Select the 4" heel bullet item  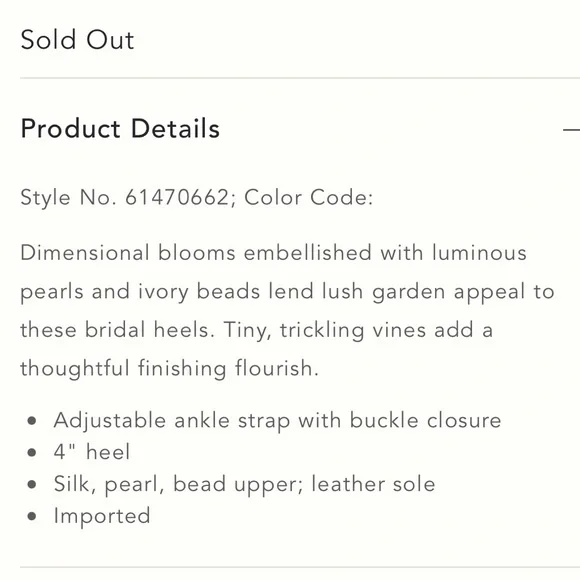(x=92, y=452)
